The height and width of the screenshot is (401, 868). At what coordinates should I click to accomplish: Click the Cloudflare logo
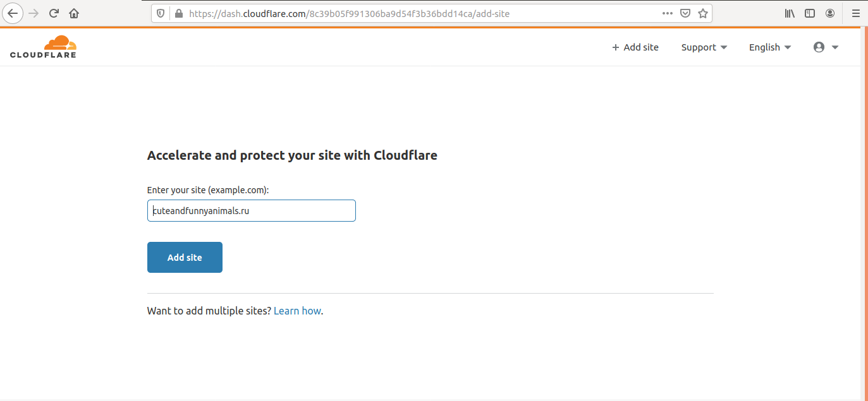pos(43,47)
